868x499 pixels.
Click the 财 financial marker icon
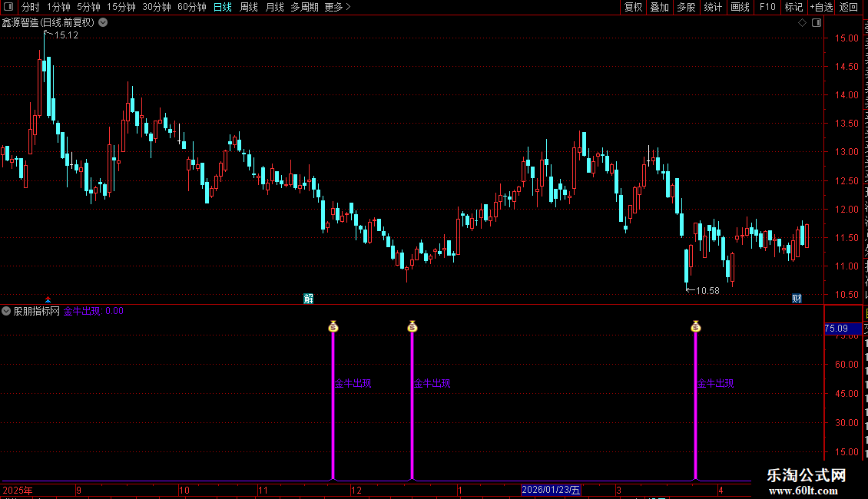[x=797, y=299]
